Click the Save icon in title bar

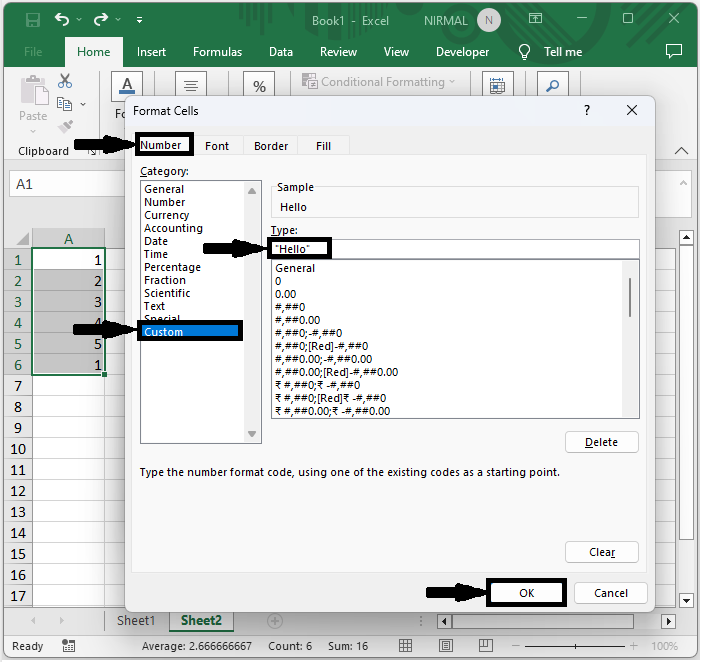tap(33, 20)
